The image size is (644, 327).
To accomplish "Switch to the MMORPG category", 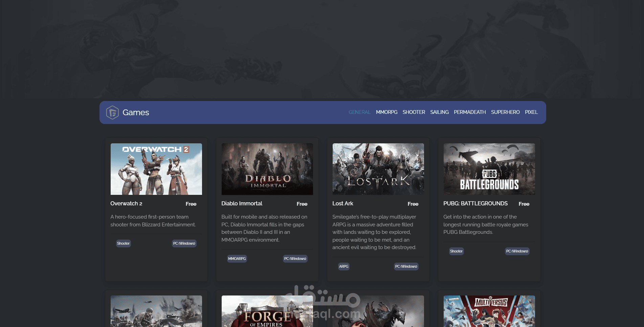I will pos(386,112).
